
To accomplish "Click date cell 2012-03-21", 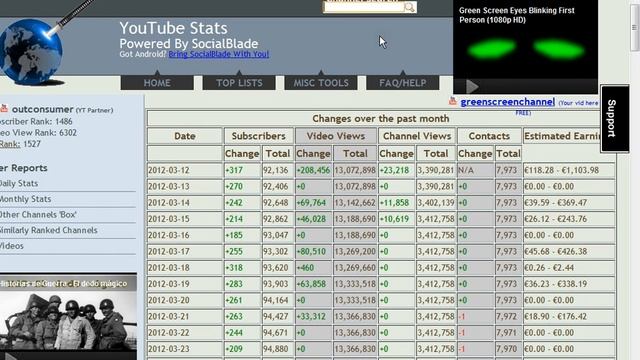I will pyautogui.click(x=184, y=316).
